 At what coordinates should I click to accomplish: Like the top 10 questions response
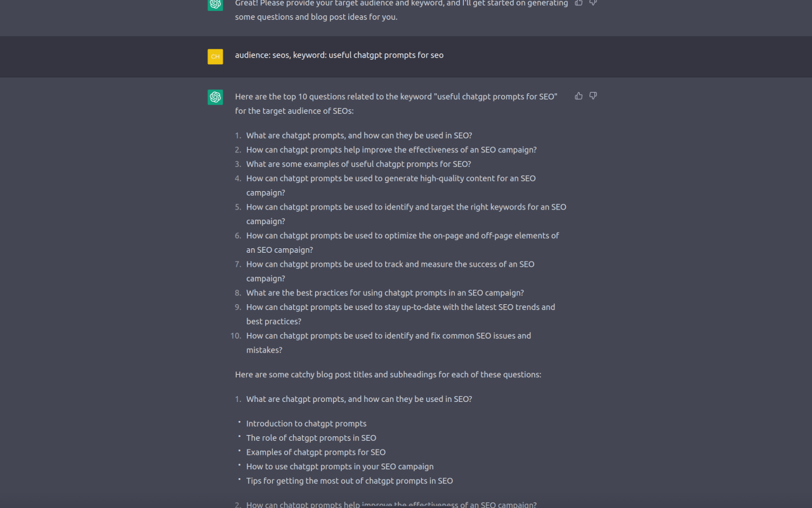(579, 96)
